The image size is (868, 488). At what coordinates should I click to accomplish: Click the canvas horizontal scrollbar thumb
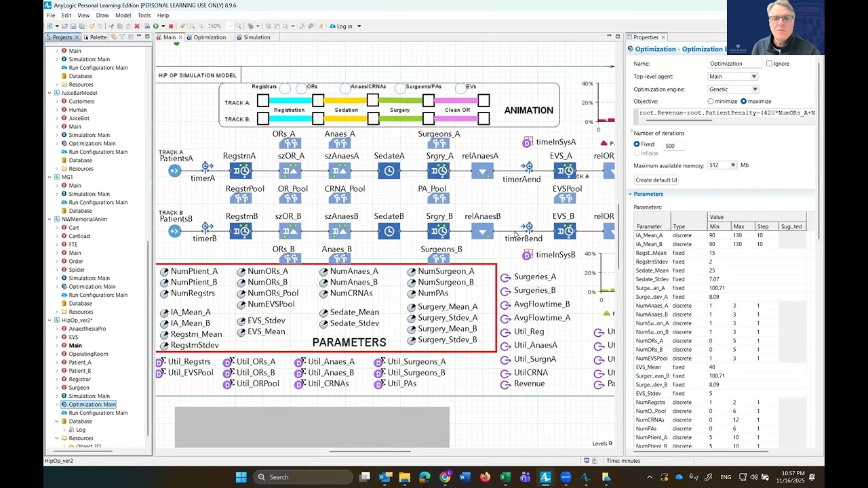370,451
